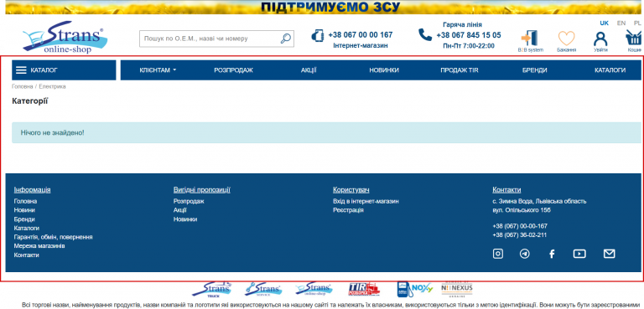Click the Категорії heading

pyautogui.click(x=30, y=101)
